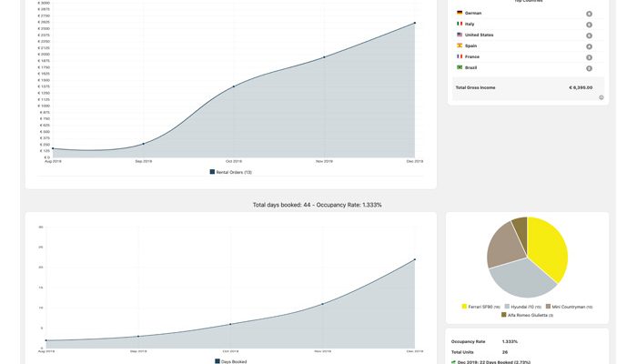Click the count badge in France row

click(589, 57)
